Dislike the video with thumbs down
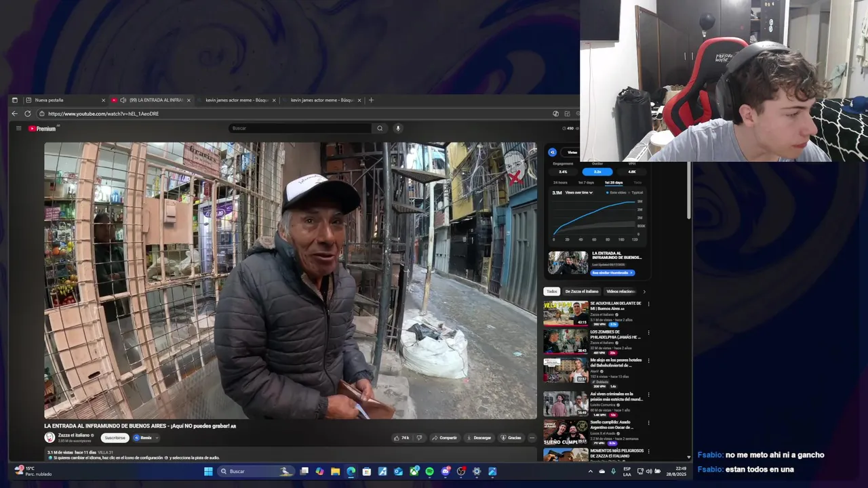 [419, 438]
